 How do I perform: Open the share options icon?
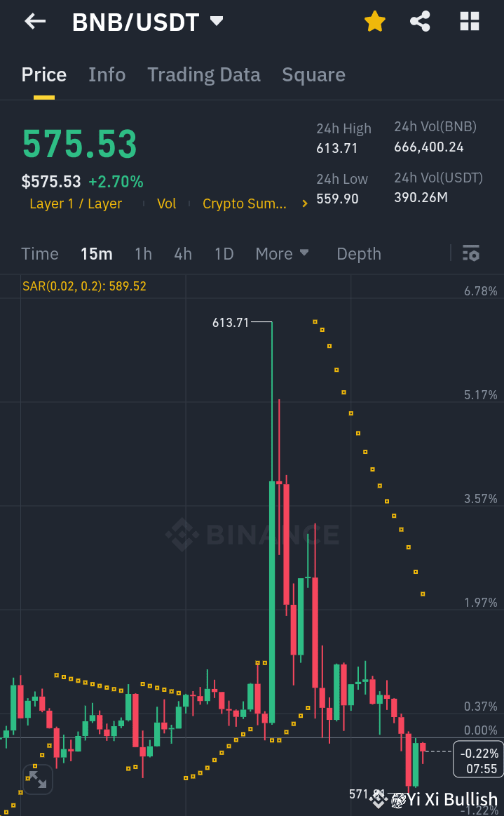[420, 21]
